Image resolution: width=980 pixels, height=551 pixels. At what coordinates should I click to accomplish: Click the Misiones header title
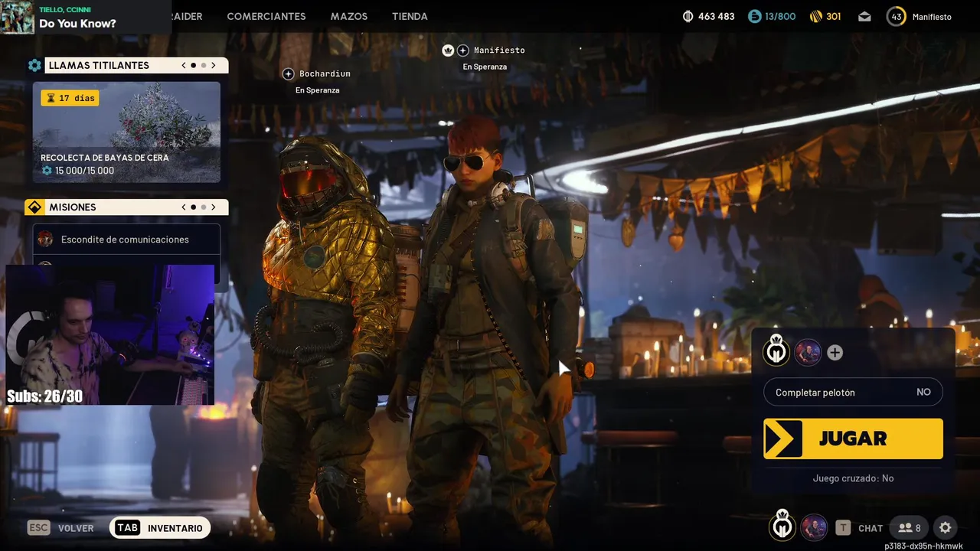coord(73,207)
